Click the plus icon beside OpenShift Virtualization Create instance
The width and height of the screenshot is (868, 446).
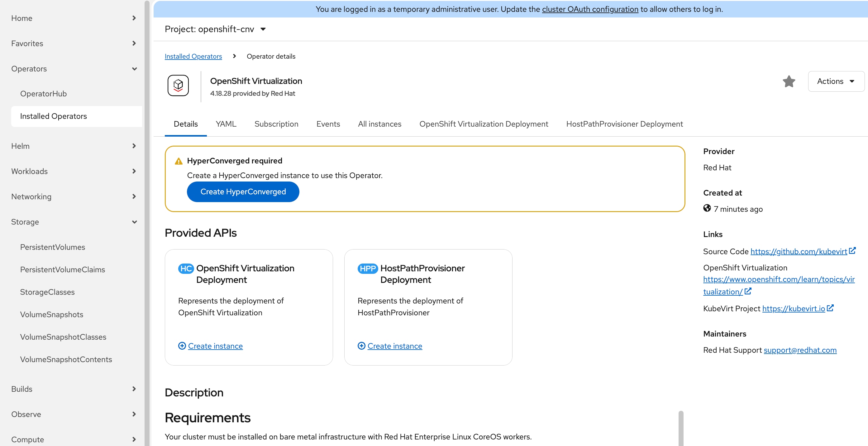(182, 346)
